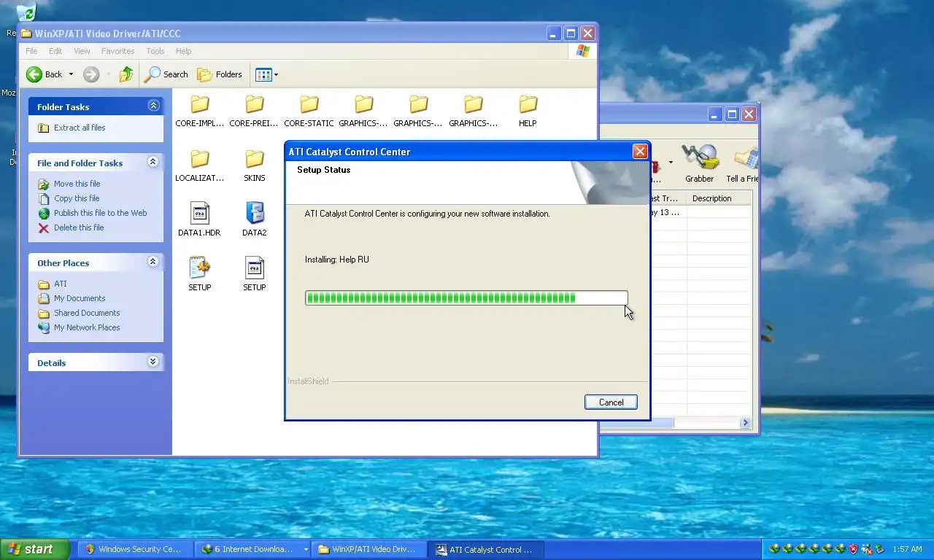The image size is (934, 560).
Task: Switch to WinXP/ATI Video Driver taskbar button
Action: [x=369, y=549]
